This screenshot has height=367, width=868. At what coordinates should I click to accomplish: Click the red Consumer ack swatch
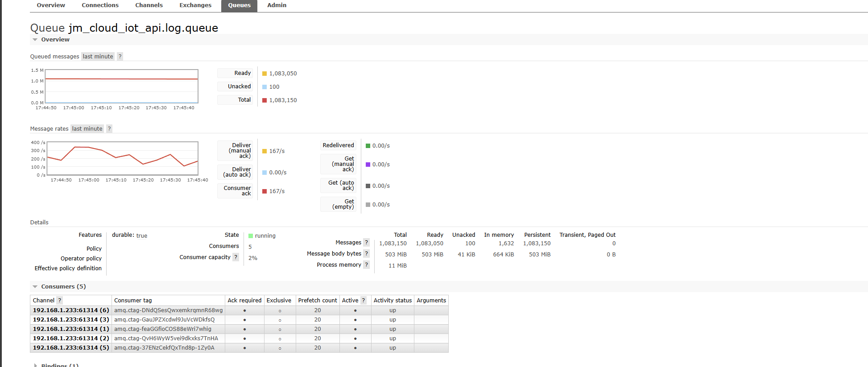tap(265, 191)
